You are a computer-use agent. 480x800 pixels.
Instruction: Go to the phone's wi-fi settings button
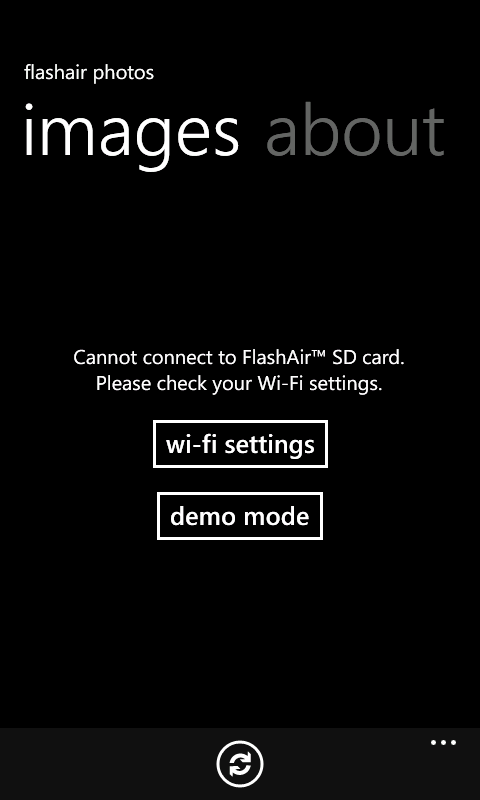(x=240, y=444)
